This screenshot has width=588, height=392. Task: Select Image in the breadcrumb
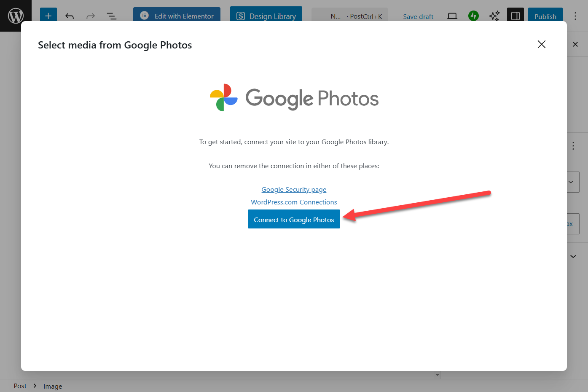tap(53, 386)
